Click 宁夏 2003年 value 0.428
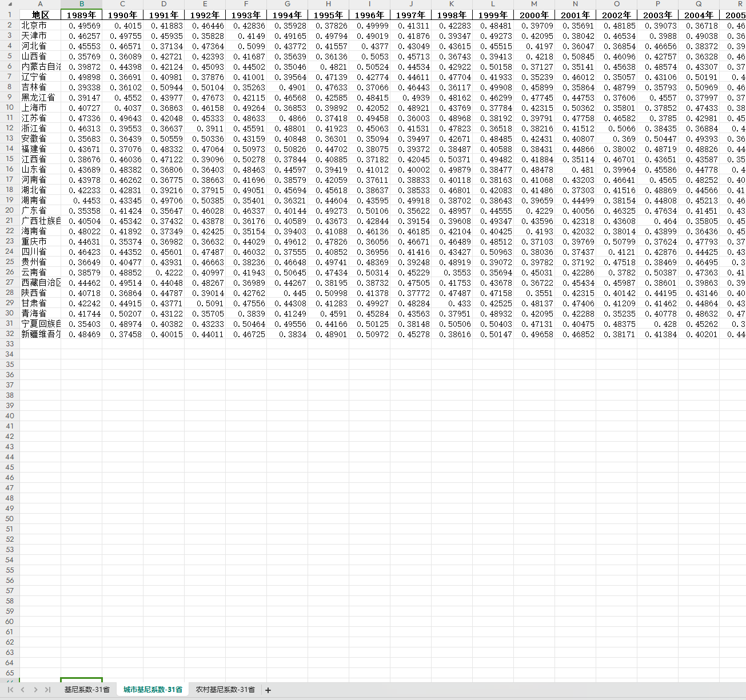The image size is (746, 700). 657,323
